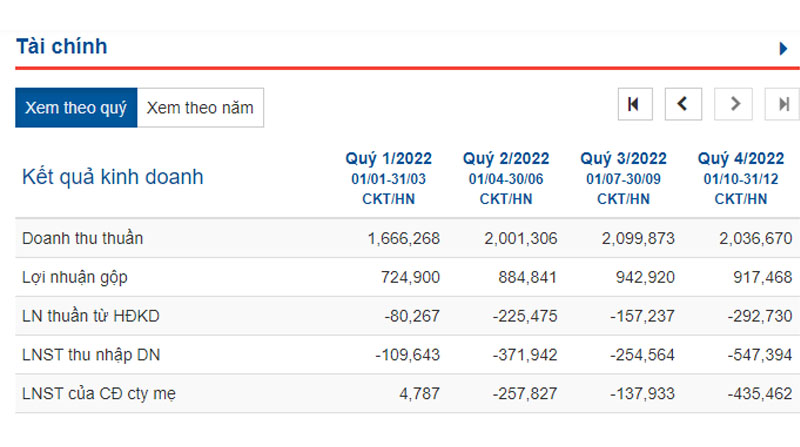Screen dimensions: 800x447
Task: Click the value 2,001,306
Action: pyautogui.click(x=521, y=238)
